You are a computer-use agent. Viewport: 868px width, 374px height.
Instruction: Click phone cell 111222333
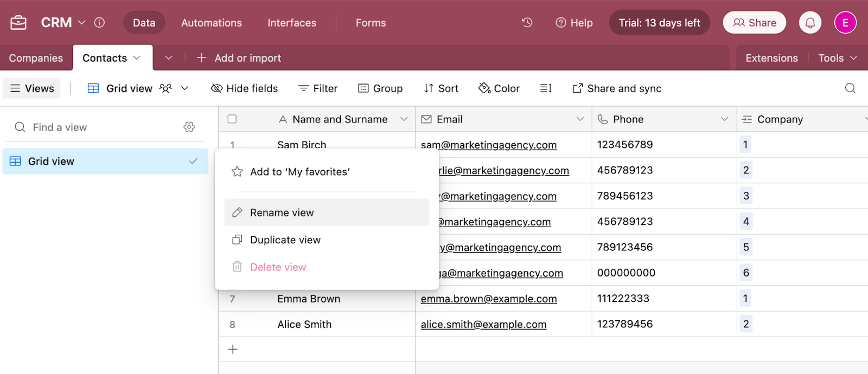pyautogui.click(x=664, y=298)
